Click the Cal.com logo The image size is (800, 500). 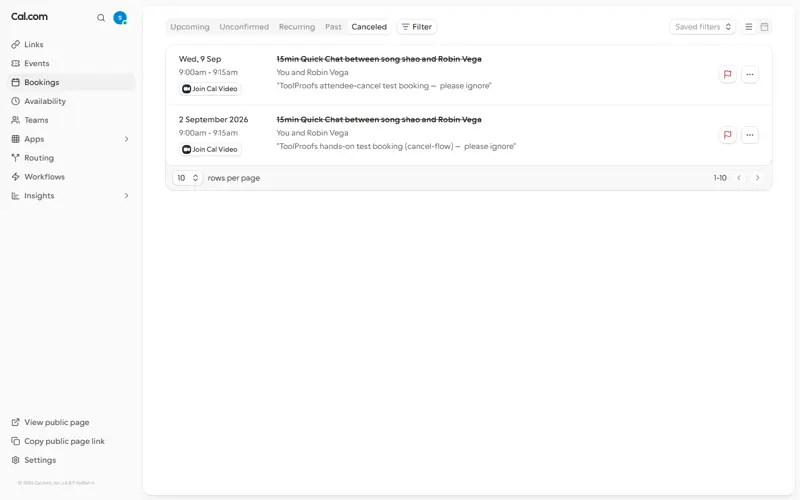(30, 16)
